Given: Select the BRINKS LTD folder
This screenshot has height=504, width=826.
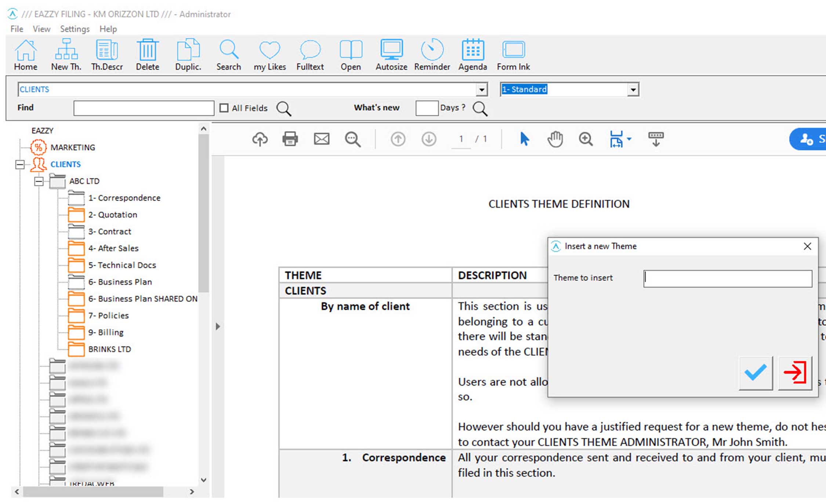Looking at the screenshot, I should tap(109, 349).
